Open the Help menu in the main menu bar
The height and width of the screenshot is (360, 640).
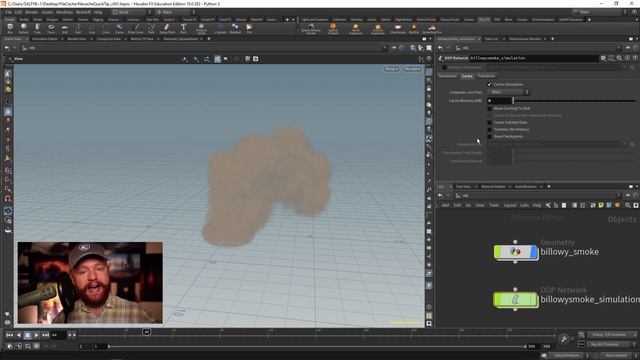98,12
